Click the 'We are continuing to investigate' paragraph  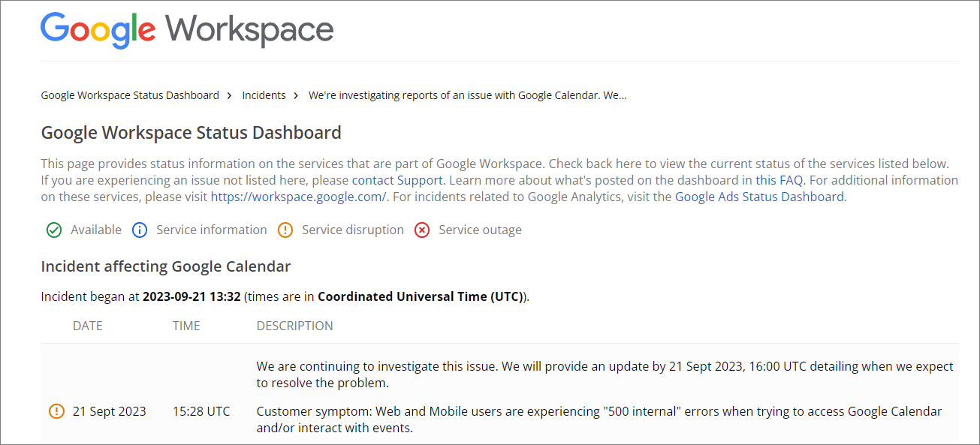pyautogui.click(x=605, y=374)
